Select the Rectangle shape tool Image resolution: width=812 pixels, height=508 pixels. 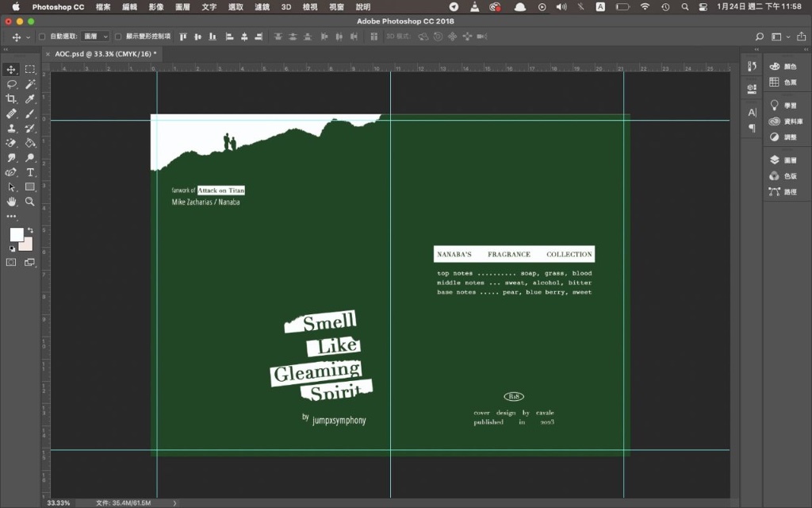(x=30, y=187)
